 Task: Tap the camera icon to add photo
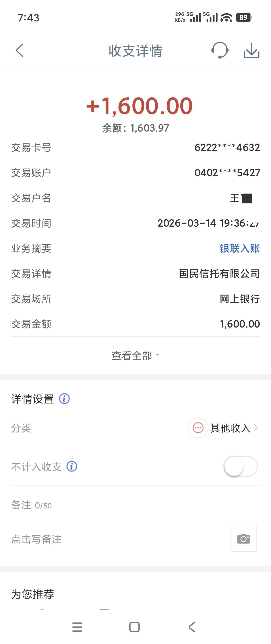(243, 539)
